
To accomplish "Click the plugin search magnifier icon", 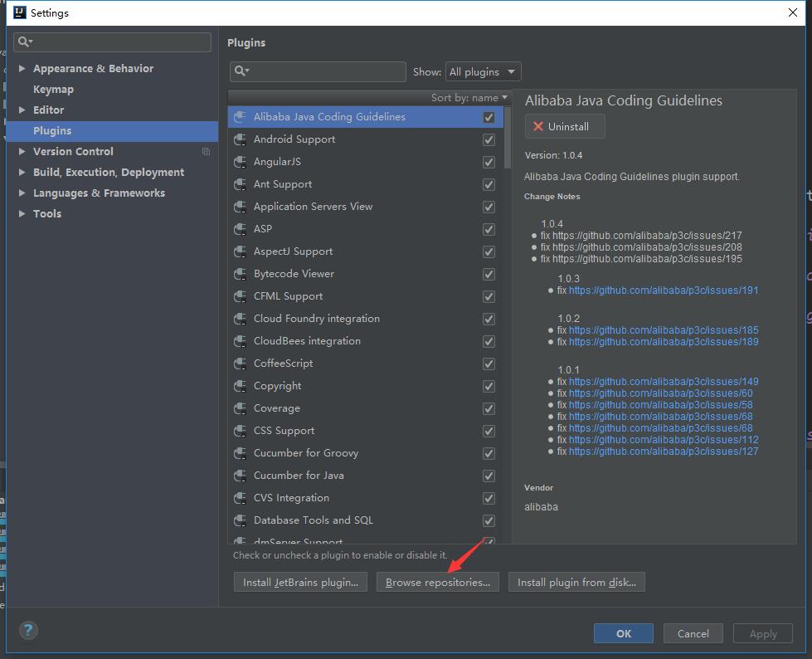I will tap(242, 71).
